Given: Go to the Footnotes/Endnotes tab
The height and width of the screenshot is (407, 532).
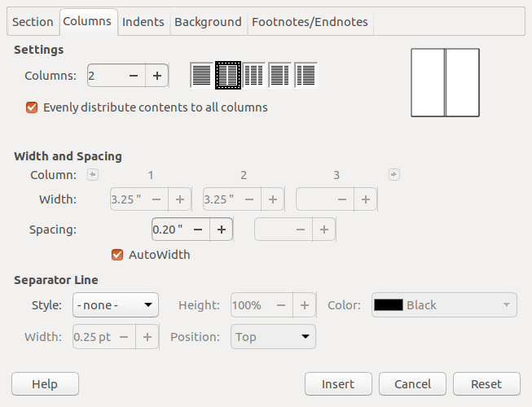Looking at the screenshot, I should click(x=310, y=22).
